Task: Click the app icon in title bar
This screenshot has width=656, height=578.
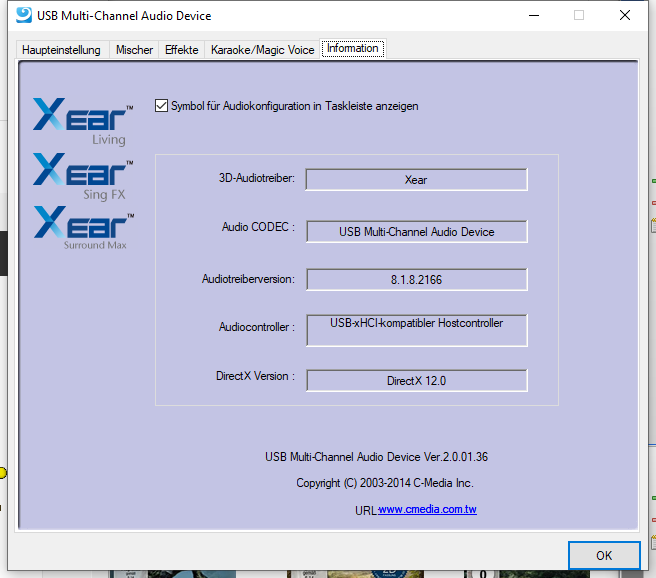Action: [x=21, y=16]
